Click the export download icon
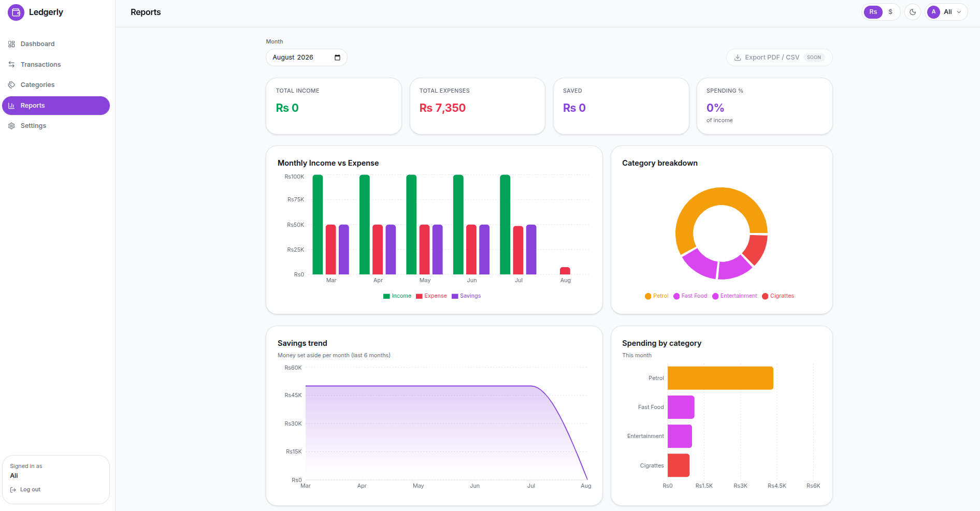Image resolution: width=980 pixels, height=511 pixels. pyautogui.click(x=738, y=57)
